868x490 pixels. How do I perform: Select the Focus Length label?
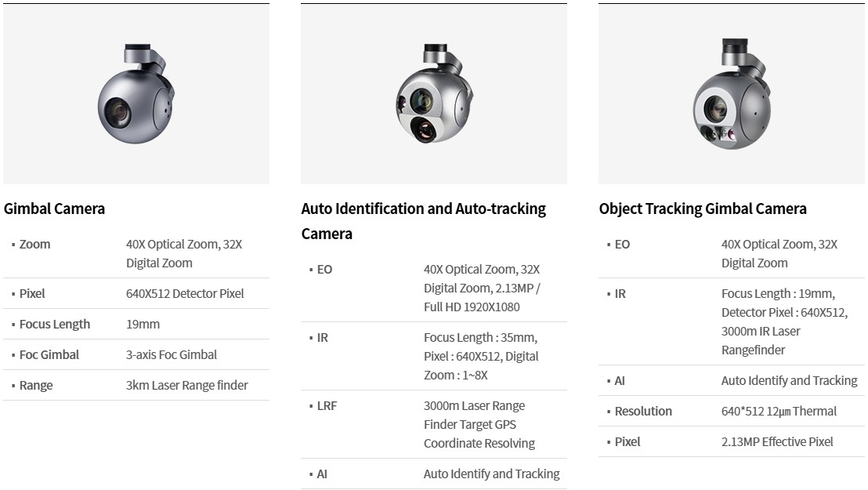click(54, 325)
